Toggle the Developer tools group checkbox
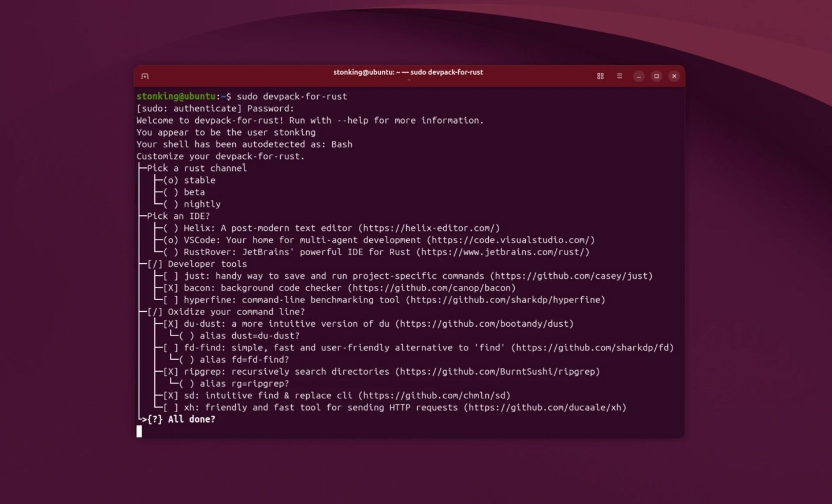This screenshot has height=504, width=832. [155, 264]
